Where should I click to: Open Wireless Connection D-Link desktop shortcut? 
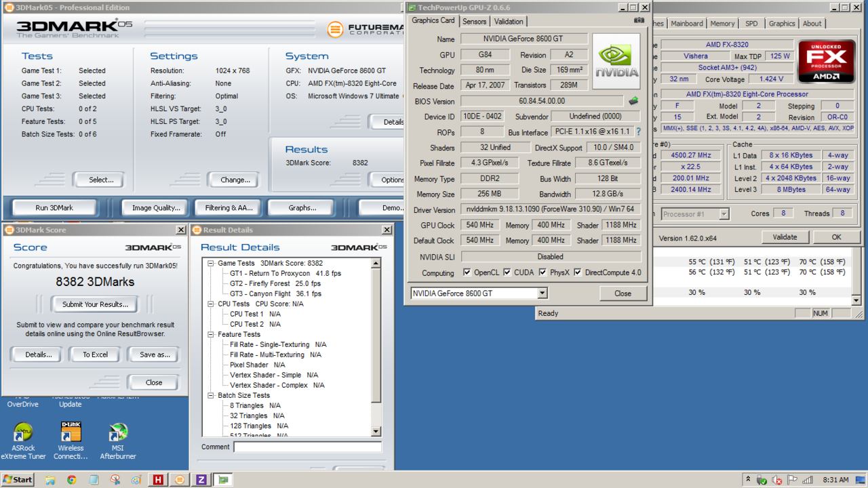click(71, 441)
